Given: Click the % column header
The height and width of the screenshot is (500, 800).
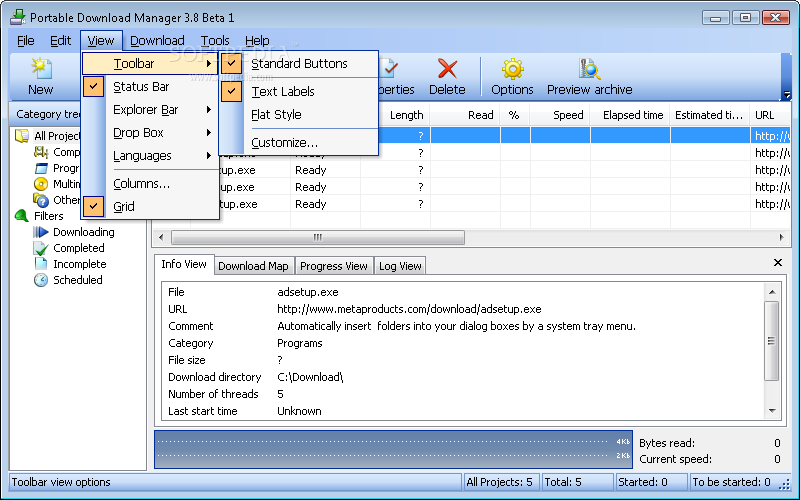Looking at the screenshot, I should pos(514,115).
